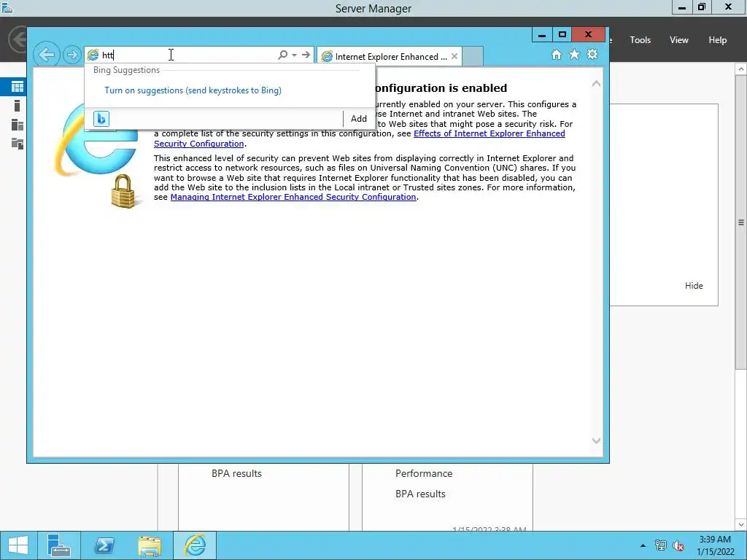Open a new blank tab
747x560 pixels.
click(473, 56)
